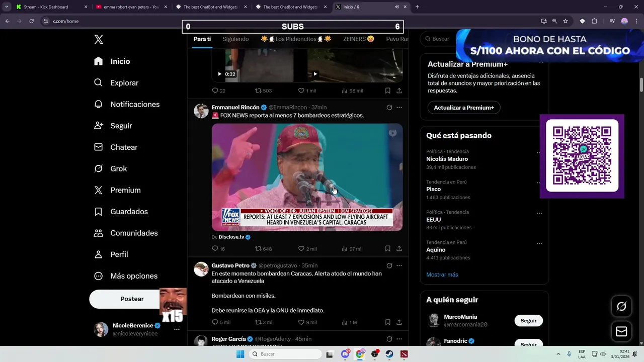The image size is (644, 362).
Task: Play the 0:32 video
Action: pyautogui.click(x=219, y=74)
